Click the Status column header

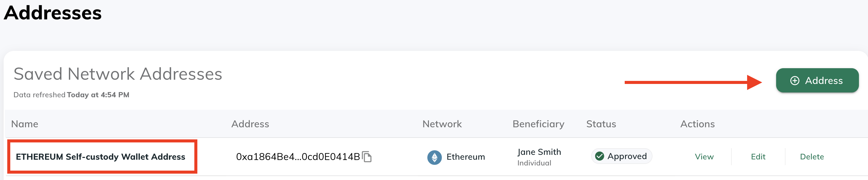pos(601,124)
